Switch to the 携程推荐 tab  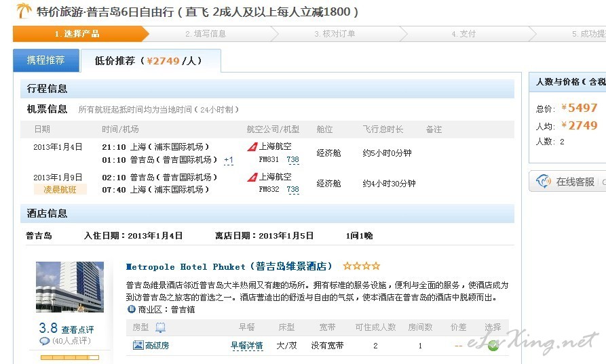(46, 60)
